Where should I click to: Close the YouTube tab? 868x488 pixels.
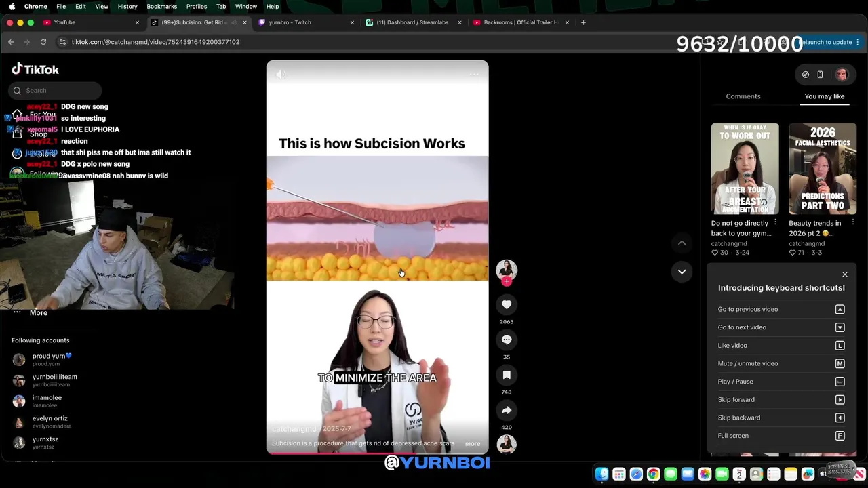137,22
